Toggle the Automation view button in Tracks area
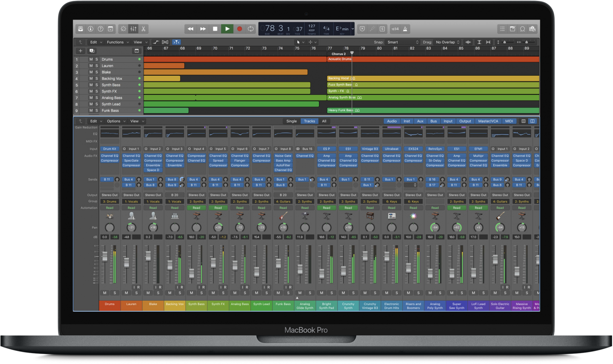613x364 pixels. click(156, 42)
